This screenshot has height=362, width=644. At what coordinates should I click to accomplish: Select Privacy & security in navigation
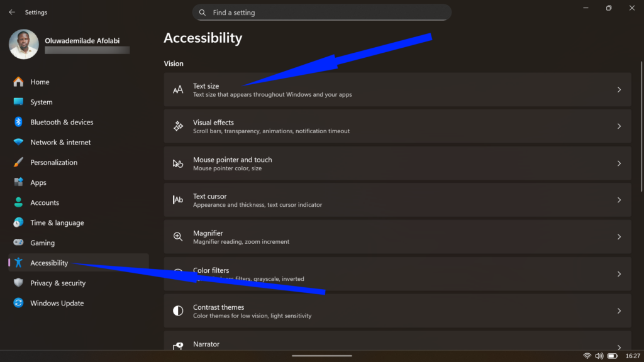pos(19,283)
